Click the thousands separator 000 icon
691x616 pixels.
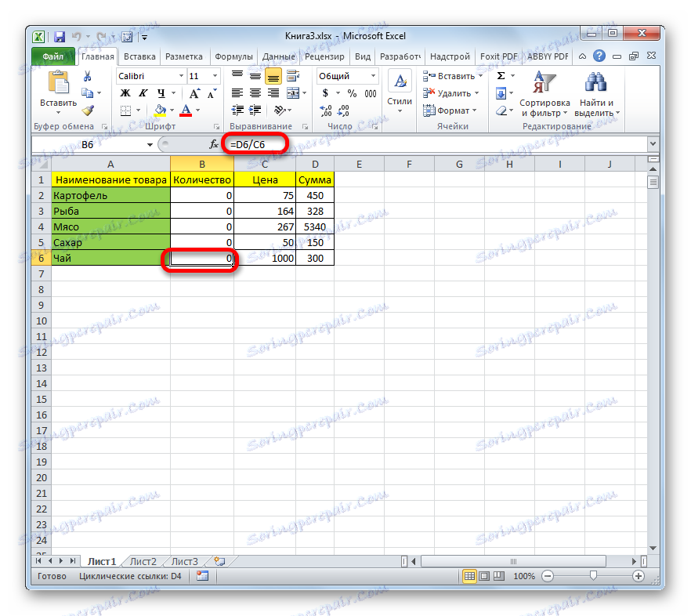coord(370,93)
